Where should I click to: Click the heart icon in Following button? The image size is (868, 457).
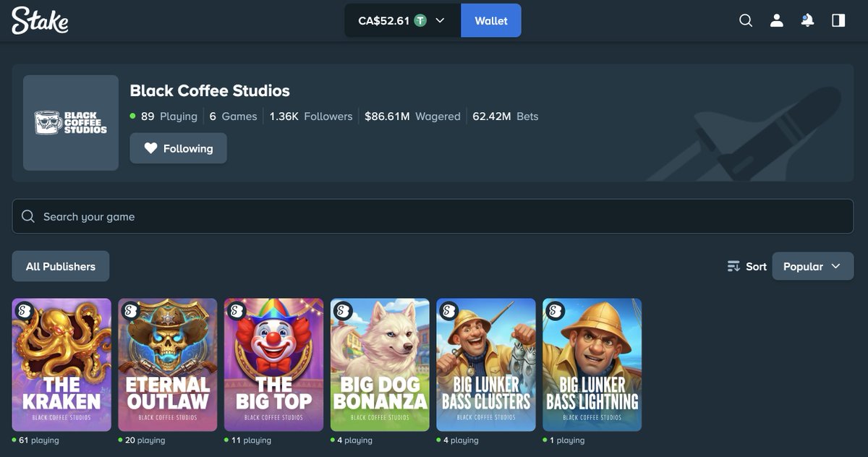(x=150, y=148)
